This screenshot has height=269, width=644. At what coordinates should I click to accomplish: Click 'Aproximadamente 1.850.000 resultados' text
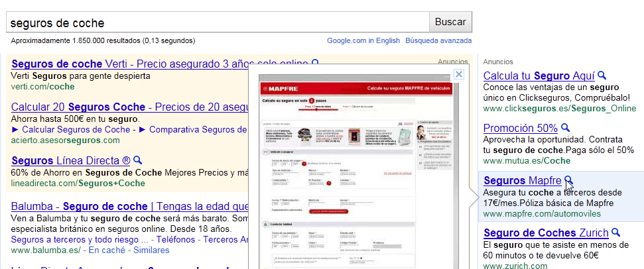[76, 40]
